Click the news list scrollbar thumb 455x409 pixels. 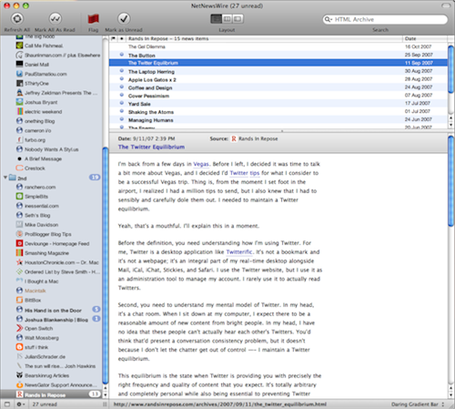pyautogui.click(x=451, y=69)
